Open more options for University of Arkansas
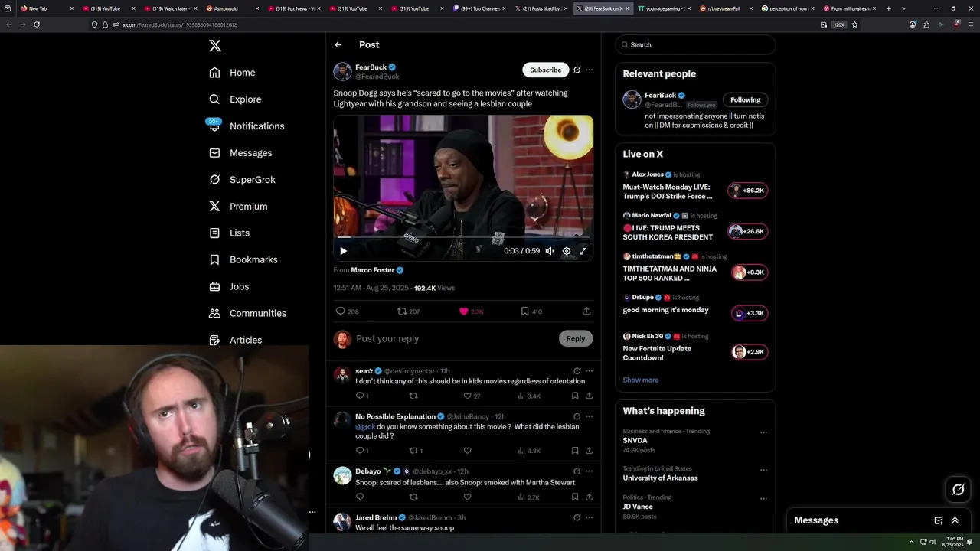The width and height of the screenshot is (980, 551). pyautogui.click(x=763, y=470)
